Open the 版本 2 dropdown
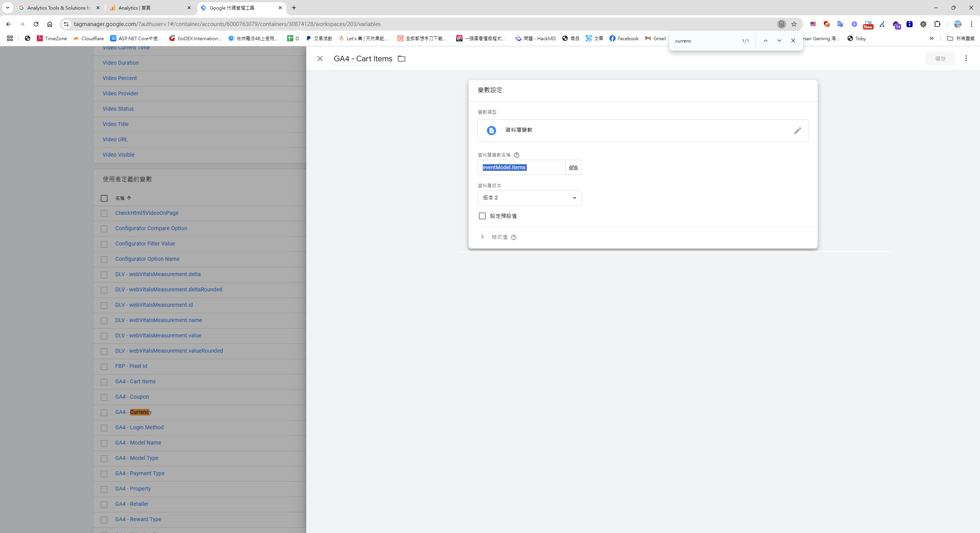 pyautogui.click(x=529, y=198)
